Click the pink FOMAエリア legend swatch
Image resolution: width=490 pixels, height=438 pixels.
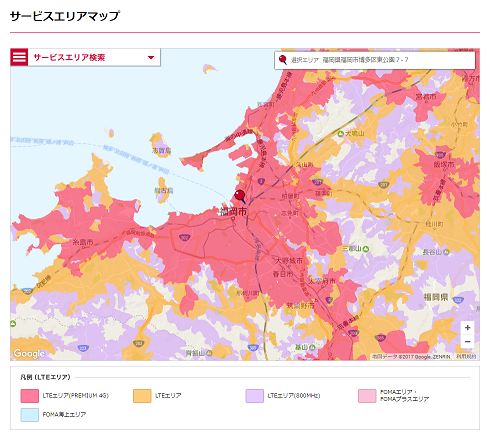tap(367, 396)
